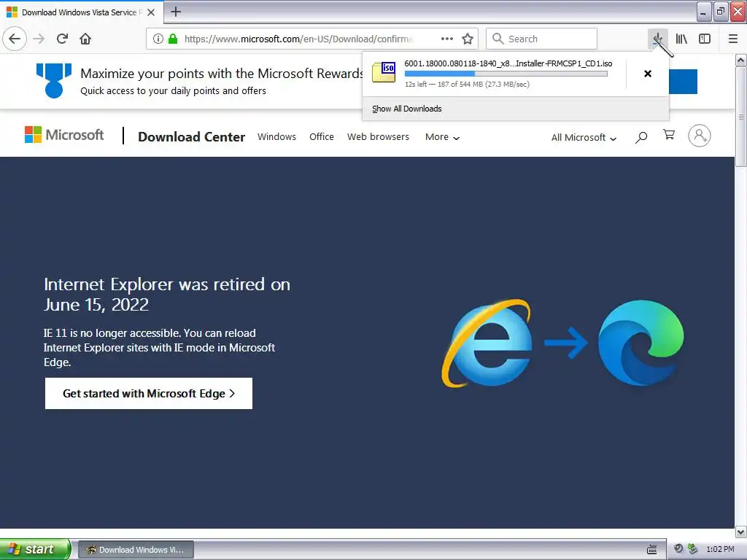747x560 pixels.
Task: Click the Internet Explorer was retired heading
Action: pyautogui.click(x=167, y=295)
